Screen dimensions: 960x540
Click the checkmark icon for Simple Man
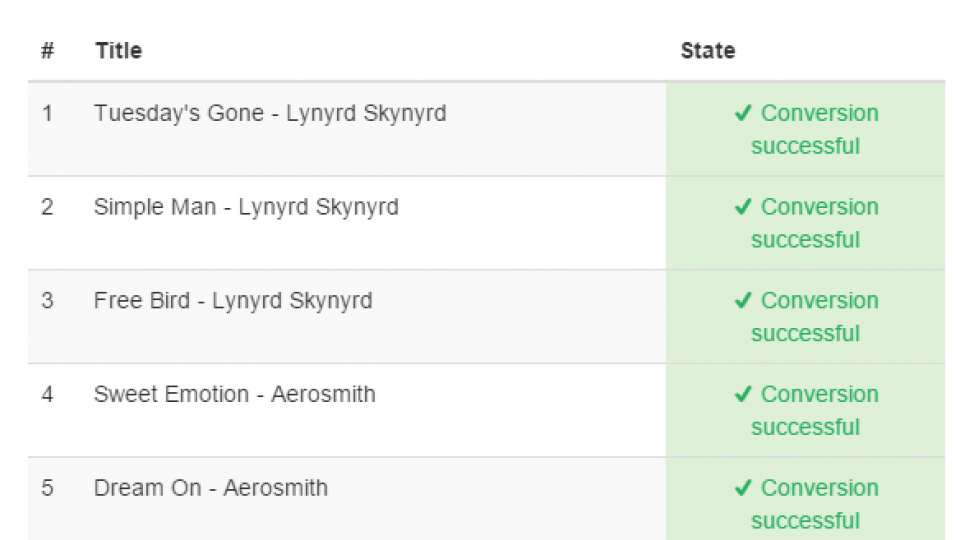pyautogui.click(x=743, y=207)
